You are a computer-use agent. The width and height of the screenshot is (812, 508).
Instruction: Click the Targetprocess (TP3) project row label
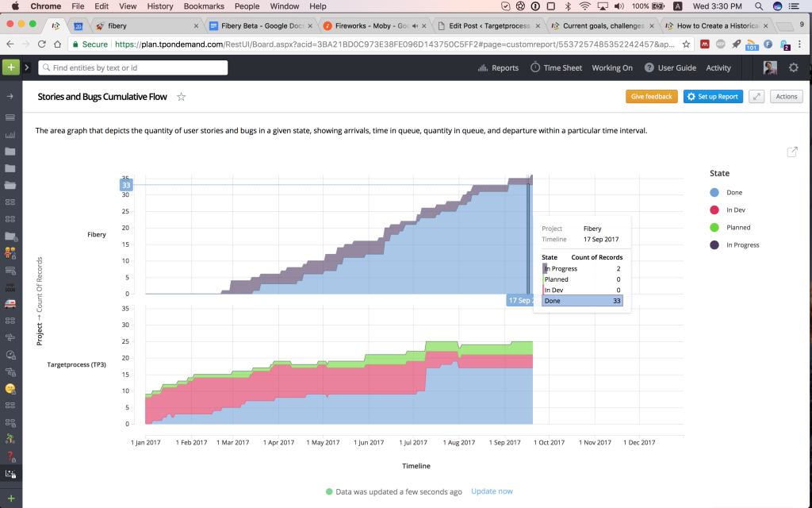tap(77, 364)
